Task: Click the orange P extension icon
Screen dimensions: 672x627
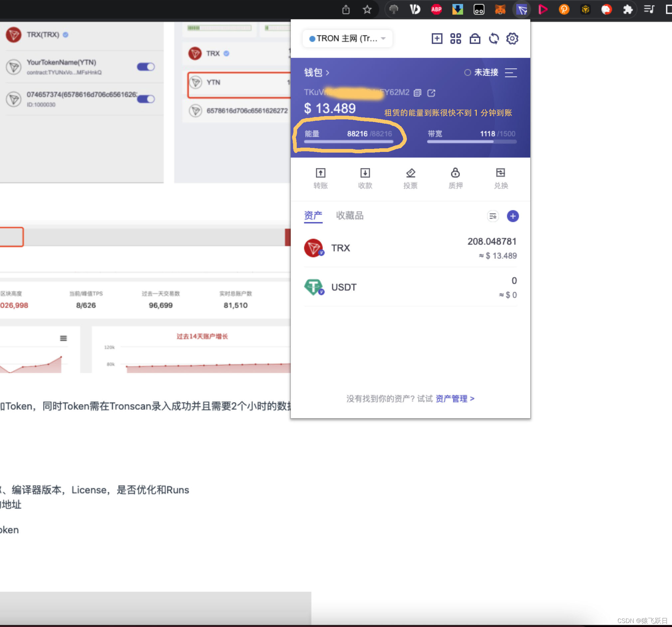Action: click(564, 9)
